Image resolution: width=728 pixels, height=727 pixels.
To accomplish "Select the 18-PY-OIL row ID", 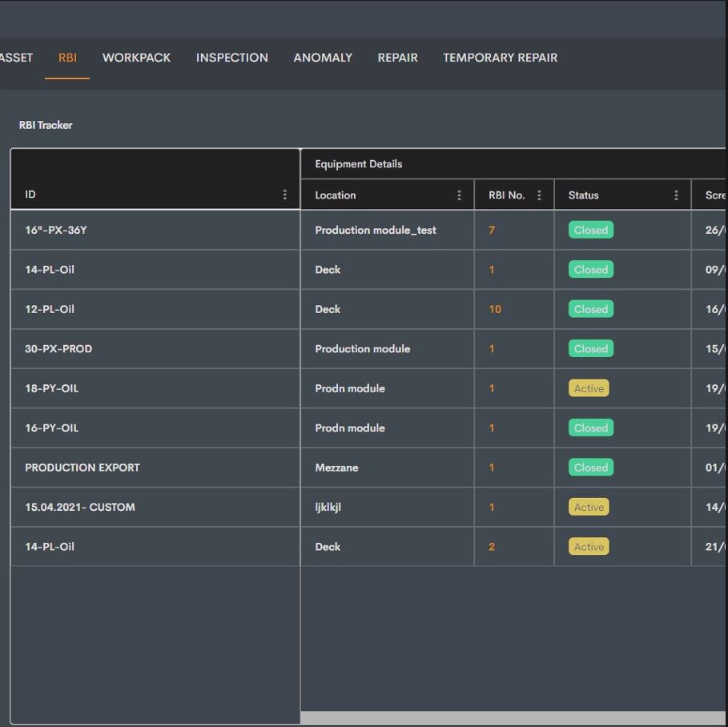I will [51, 388].
